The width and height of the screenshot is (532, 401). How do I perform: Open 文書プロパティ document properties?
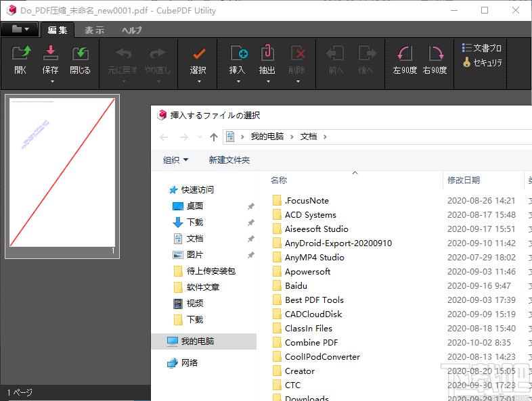point(481,48)
